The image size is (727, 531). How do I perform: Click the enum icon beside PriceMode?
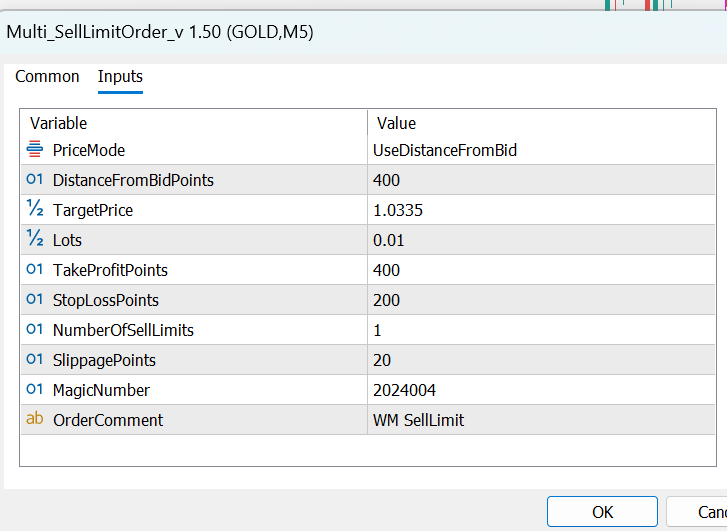coord(35,149)
